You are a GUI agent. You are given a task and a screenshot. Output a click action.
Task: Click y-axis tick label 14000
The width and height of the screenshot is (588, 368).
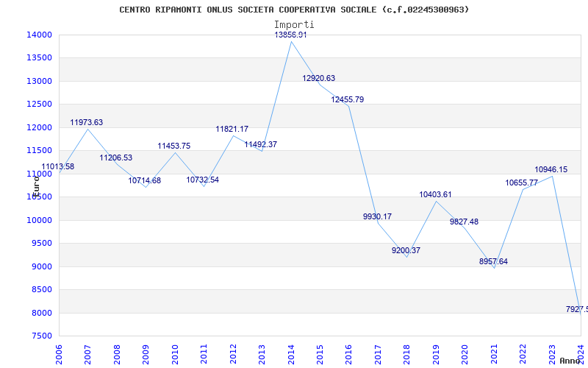click(39, 35)
